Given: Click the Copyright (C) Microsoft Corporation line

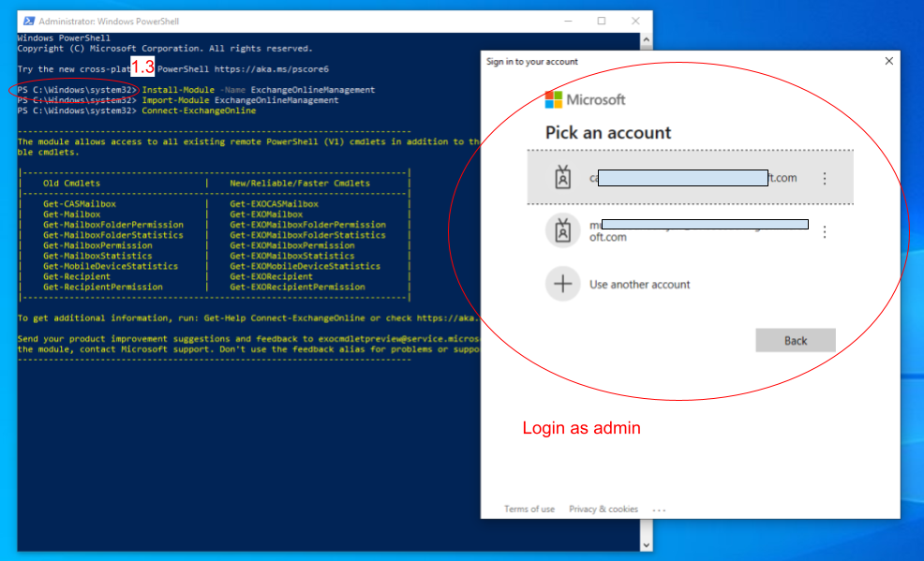Looking at the screenshot, I should click(x=165, y=49).
